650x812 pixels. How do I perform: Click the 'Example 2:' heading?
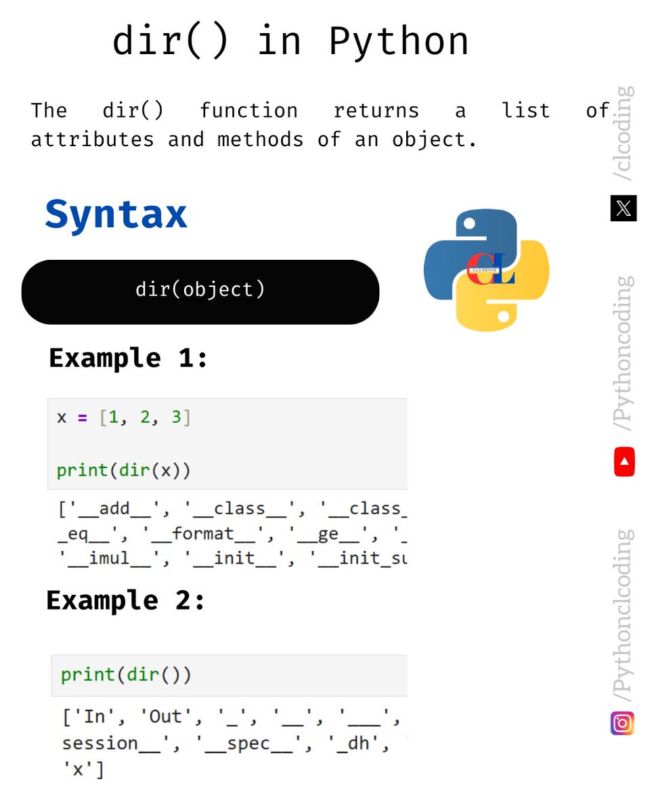coord(126,600)
